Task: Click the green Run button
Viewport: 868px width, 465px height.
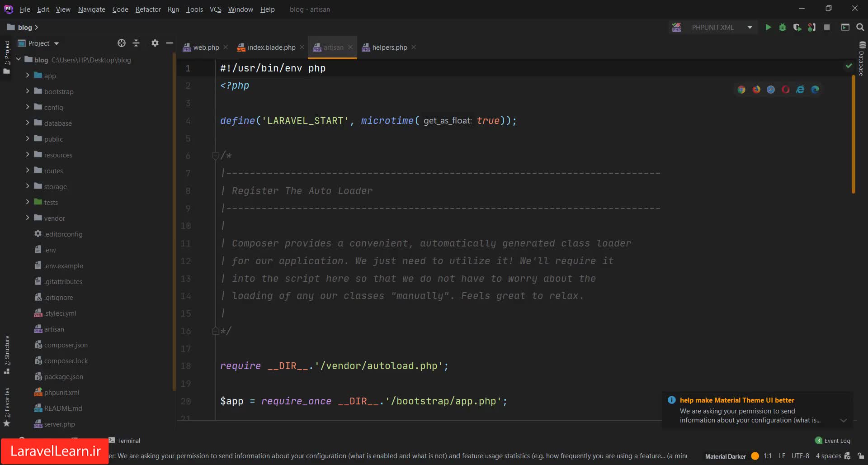Action: pos(768,28)
